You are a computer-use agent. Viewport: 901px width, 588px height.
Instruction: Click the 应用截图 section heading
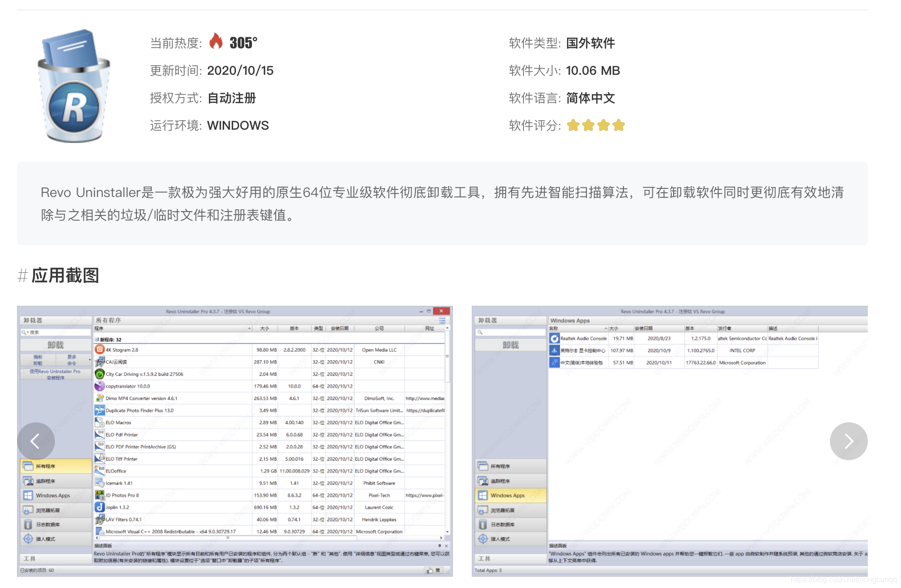click(x=65, y=276)
